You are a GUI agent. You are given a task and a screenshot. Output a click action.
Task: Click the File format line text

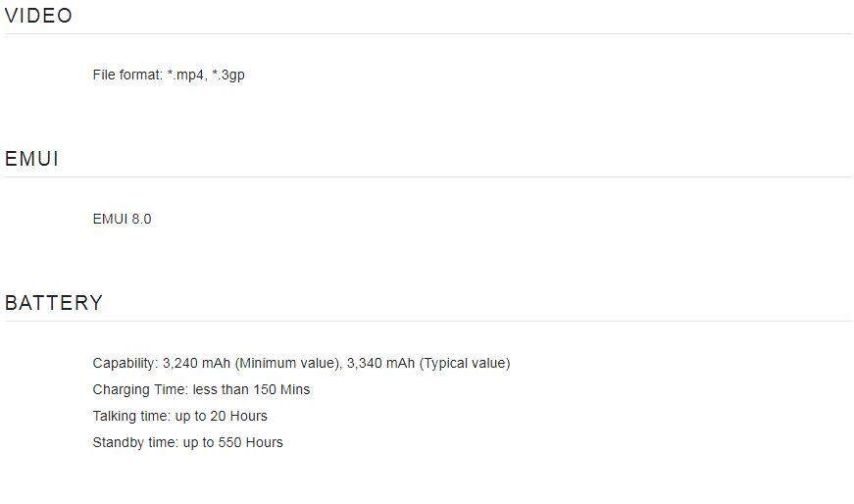pyautogui.click(x=169, y=76)
